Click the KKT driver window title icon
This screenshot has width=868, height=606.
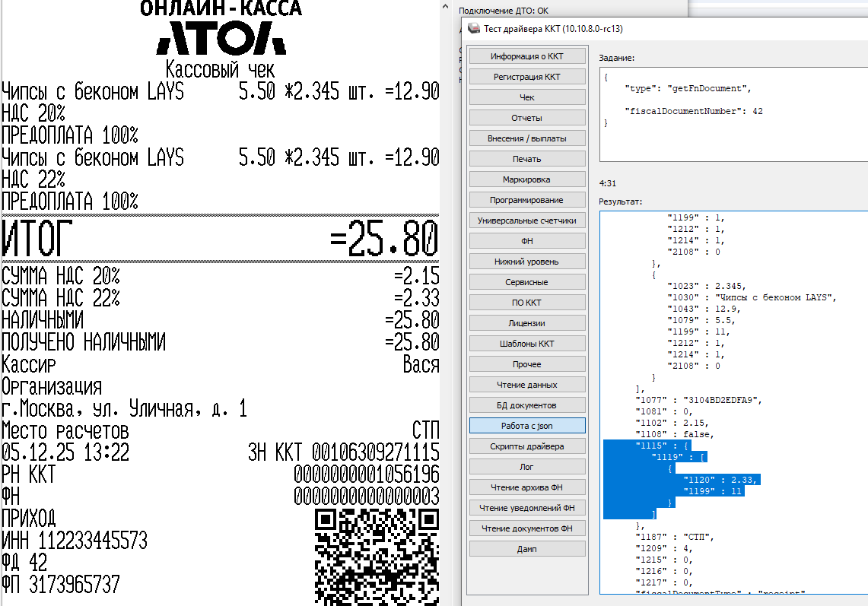coord(473,29)
